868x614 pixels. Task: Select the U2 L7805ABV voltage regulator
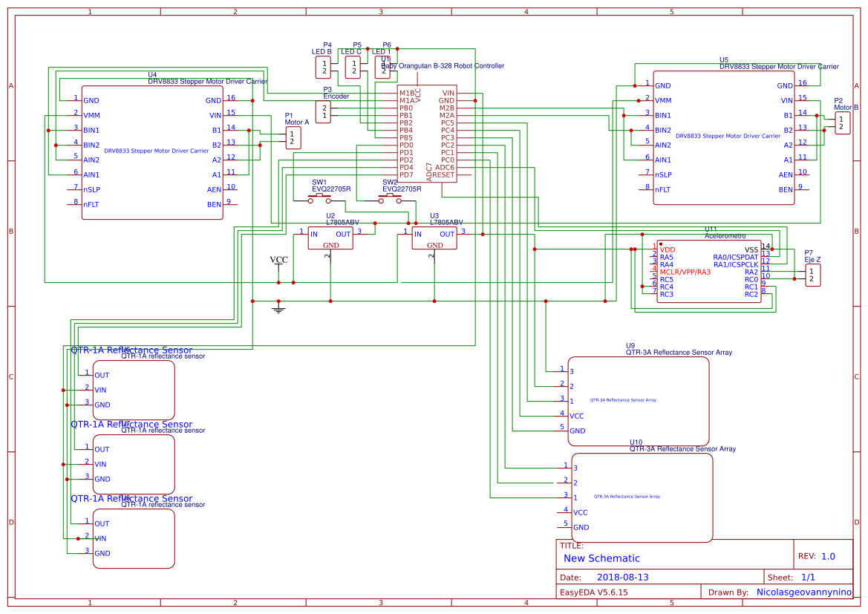click(330, 238)
